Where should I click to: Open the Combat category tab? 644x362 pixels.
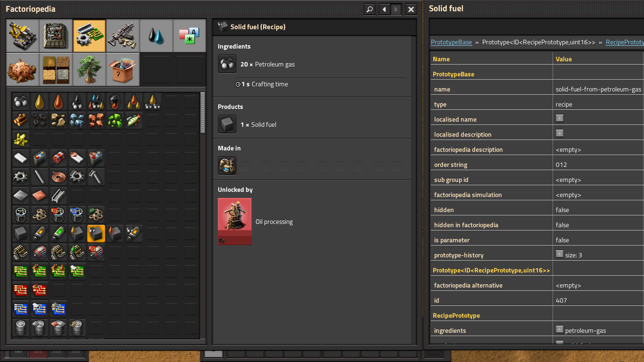click(123, 36)
